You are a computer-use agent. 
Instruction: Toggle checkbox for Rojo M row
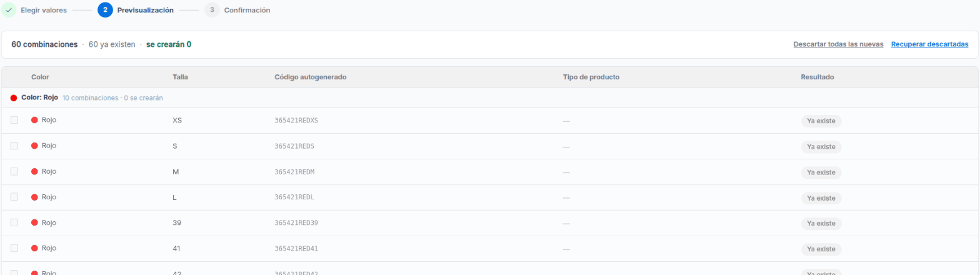pos(14,171)
